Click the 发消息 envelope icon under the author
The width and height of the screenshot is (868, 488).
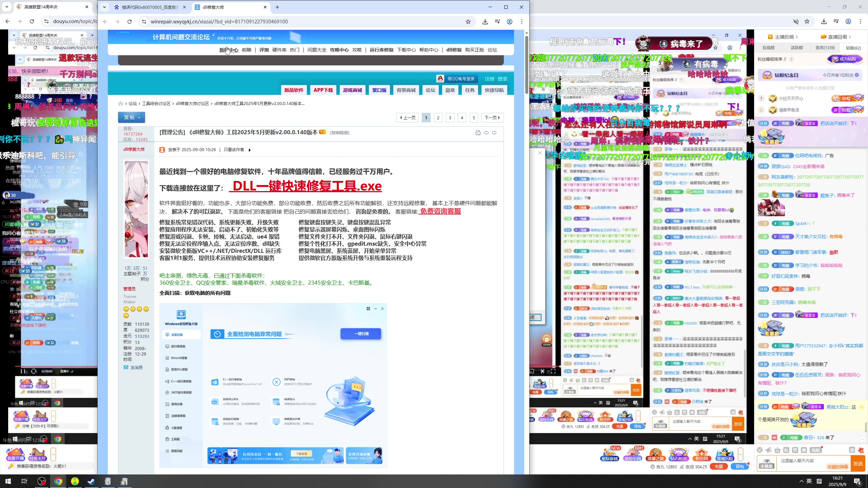[126, 367]
